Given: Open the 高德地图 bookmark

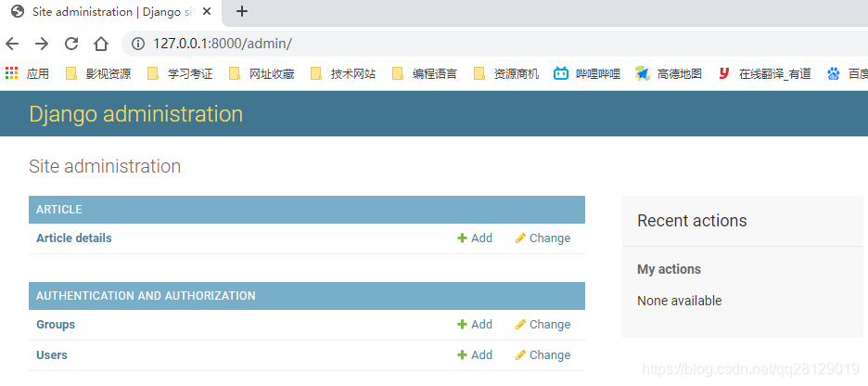Looking at the screenshot, I should (x=669, y=73).
